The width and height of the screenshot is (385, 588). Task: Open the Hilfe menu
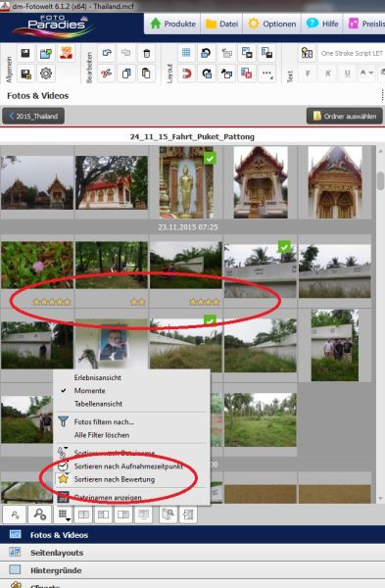click(322, 24)
